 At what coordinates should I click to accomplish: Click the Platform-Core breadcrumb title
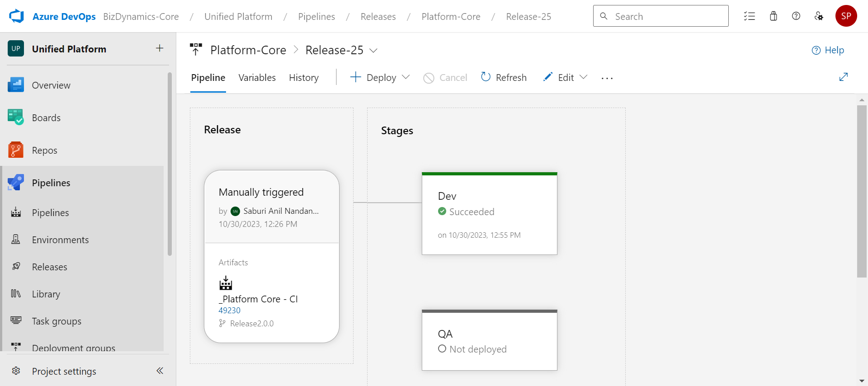point(248,50)
